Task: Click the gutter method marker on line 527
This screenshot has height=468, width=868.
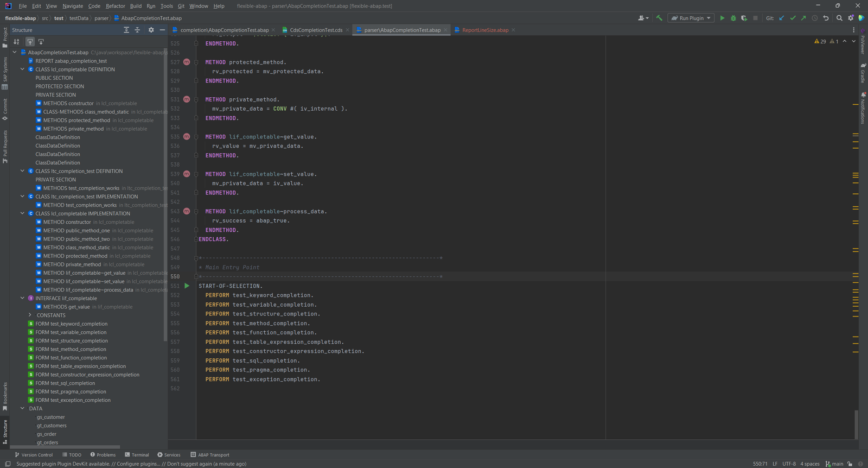Action: [187, 62]
